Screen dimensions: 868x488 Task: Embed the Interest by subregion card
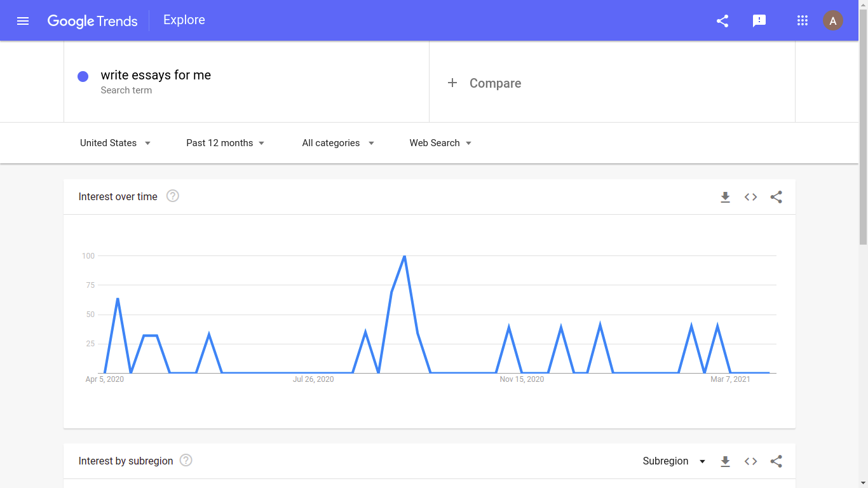(x=750, y=461)
